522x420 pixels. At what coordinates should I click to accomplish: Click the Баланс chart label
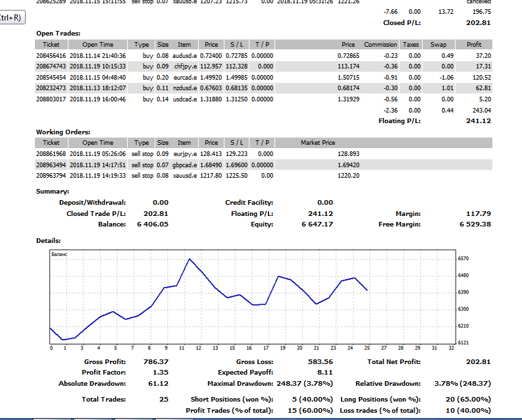[59, 254]
